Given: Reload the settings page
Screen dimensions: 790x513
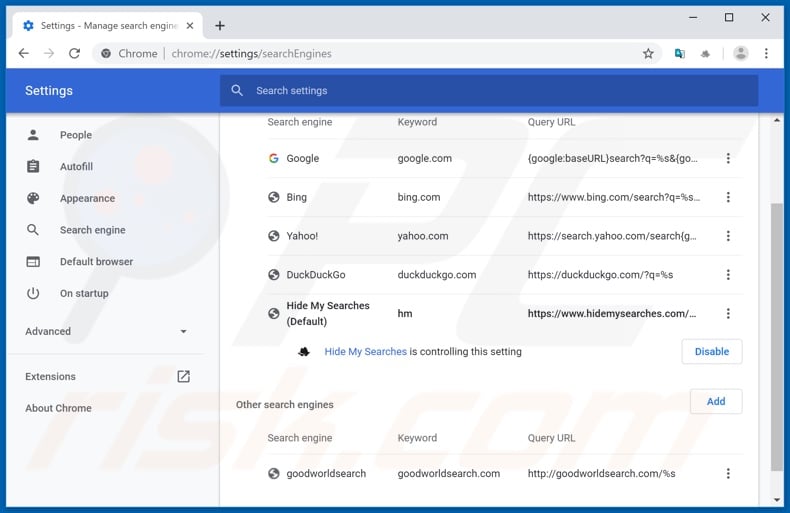Looking at the screenshot, I should [x=75, y=53].
